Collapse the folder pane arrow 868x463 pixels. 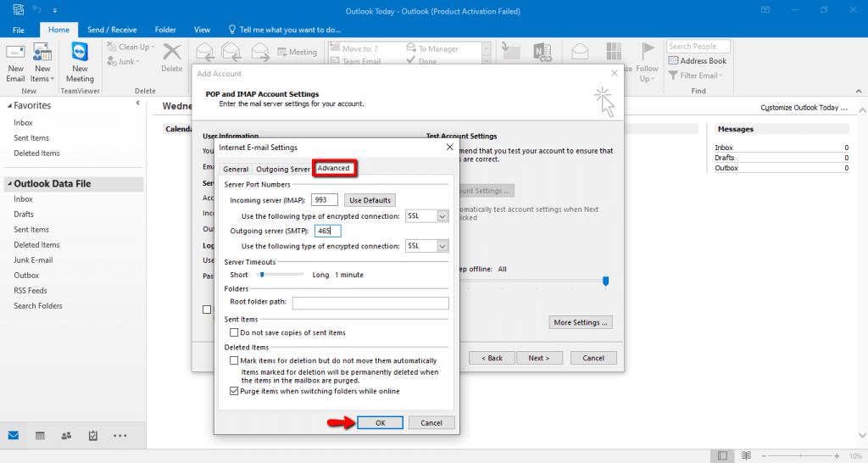pyautogui.click(x=138, y=103)
